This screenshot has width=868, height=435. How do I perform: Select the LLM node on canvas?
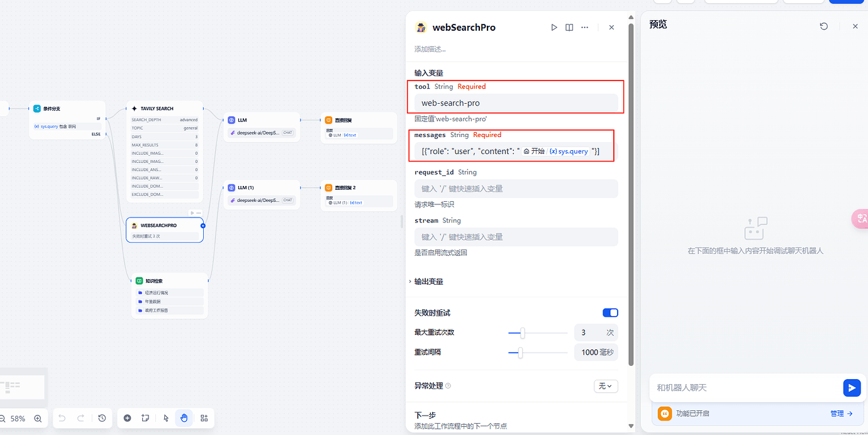pos(262,126)
